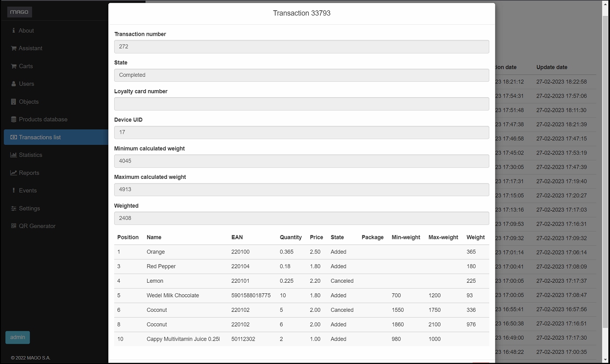
Task: Click the Red Pepper row name
Action: tap(161, 266)
